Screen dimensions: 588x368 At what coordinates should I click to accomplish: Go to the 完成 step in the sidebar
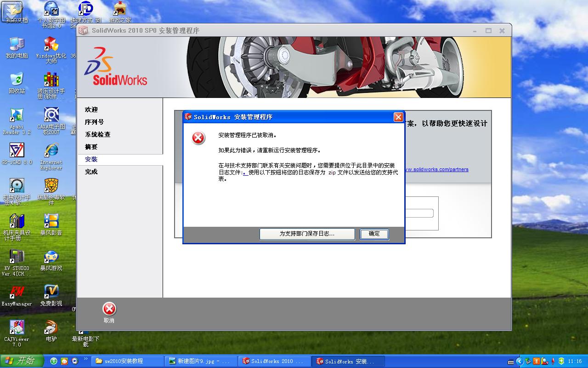coord(91,172)
